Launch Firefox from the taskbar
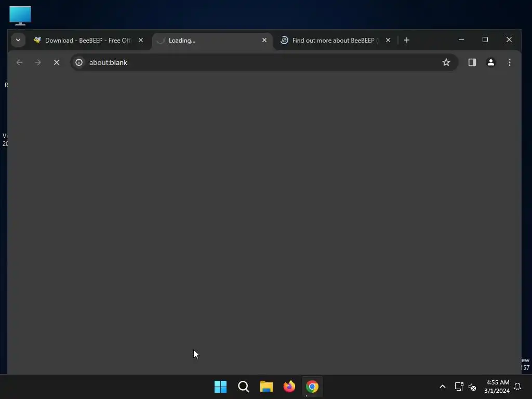 pos(289,387)
